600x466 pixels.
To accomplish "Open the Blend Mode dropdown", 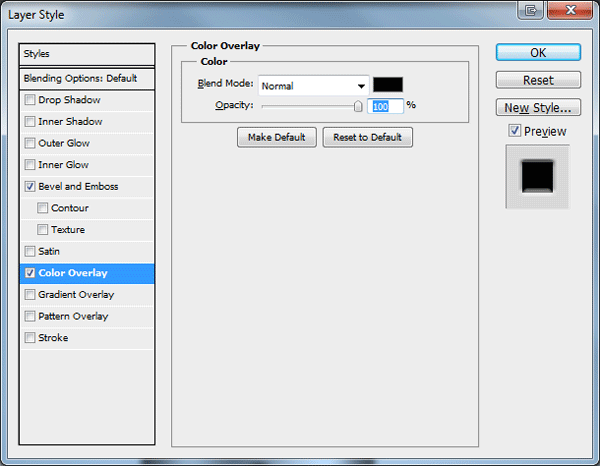I will point(313,86).
